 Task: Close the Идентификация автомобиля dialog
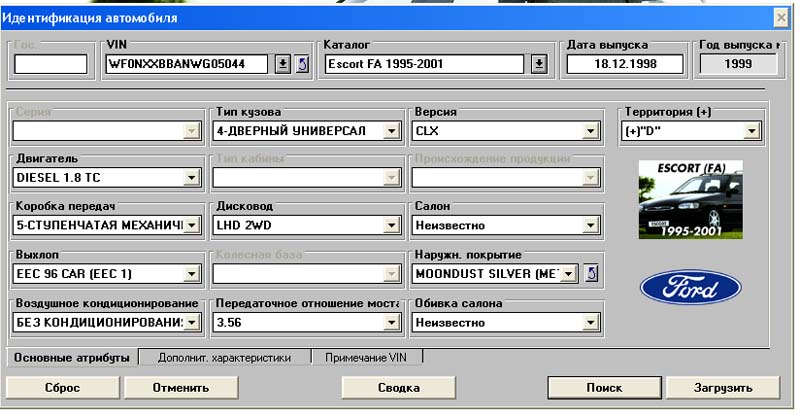click(781, 18)
